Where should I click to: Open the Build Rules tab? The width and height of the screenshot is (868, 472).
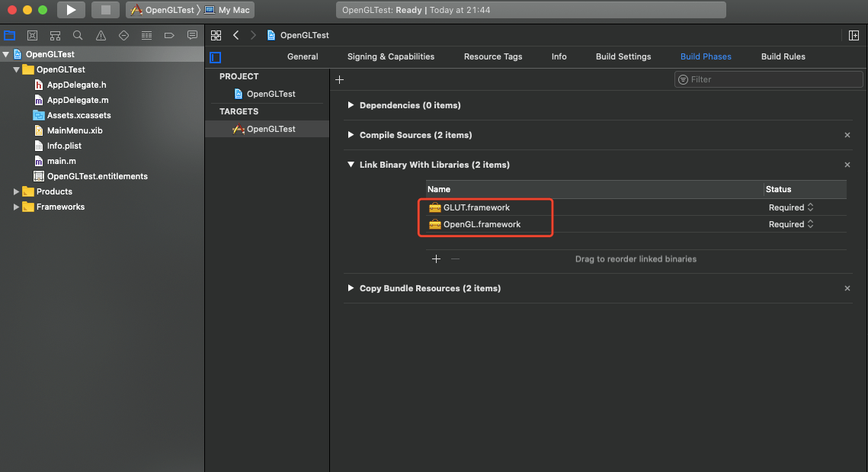coord(783,56)
